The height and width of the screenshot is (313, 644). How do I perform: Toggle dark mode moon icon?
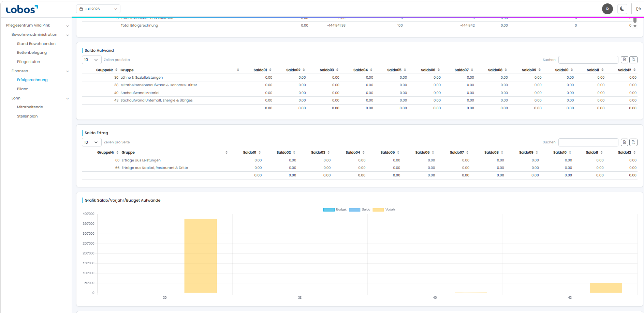tap(622, 9)
